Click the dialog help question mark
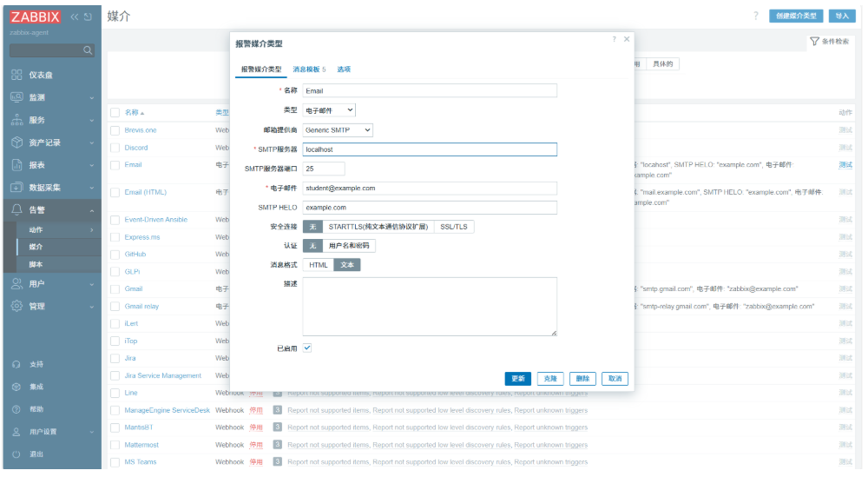868x477 pixels. click(x=614, y=39)
